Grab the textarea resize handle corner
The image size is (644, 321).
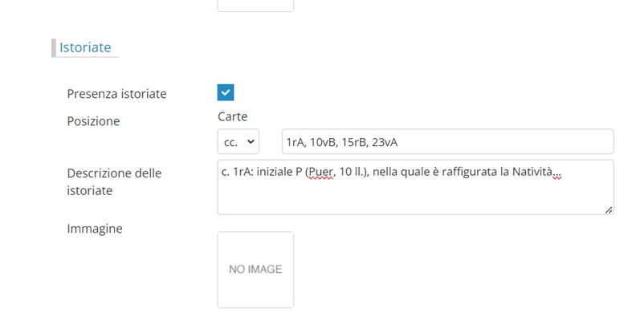[x=609, y=209]
